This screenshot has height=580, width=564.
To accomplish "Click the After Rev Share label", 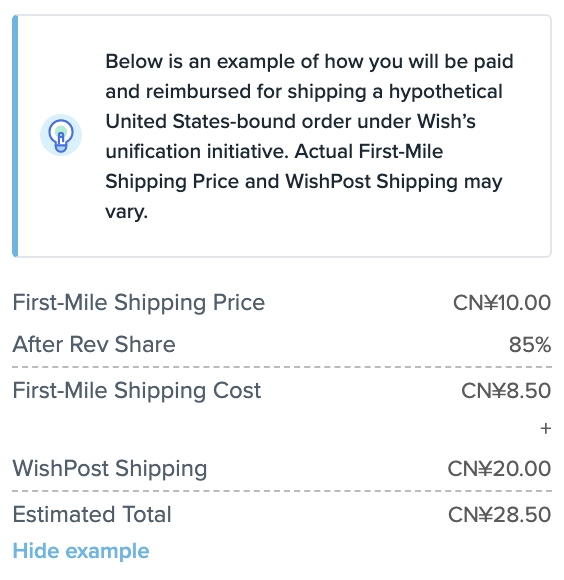I will point(94,344).
